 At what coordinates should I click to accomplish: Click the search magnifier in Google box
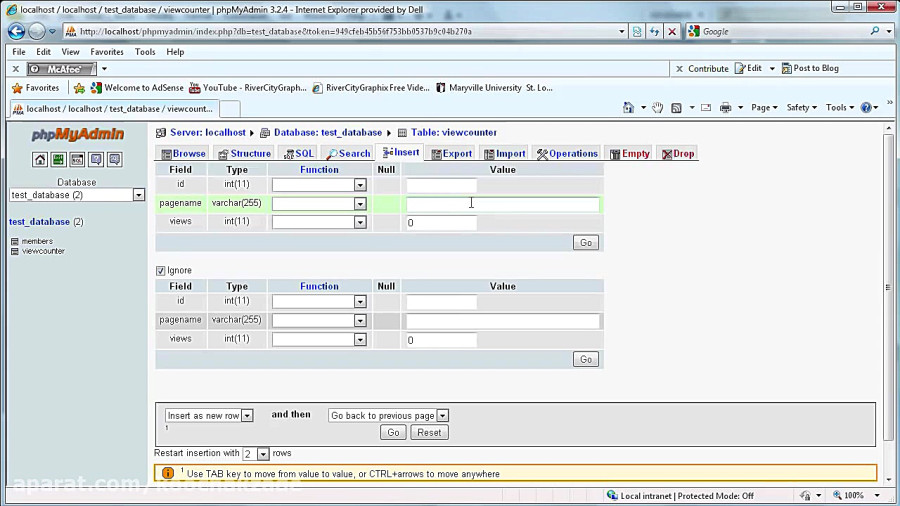click(x=875, y=32)
